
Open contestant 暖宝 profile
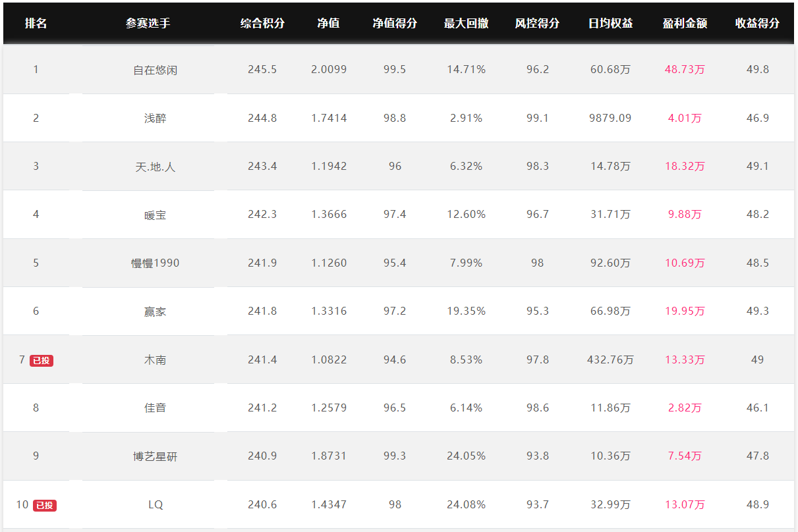click(x=155, y=215)
